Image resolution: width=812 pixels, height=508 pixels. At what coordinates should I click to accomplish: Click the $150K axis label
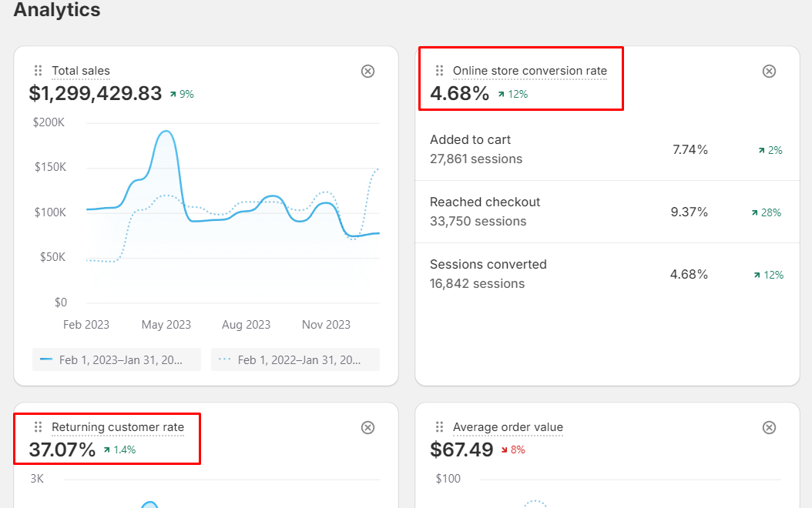point(50,167)
